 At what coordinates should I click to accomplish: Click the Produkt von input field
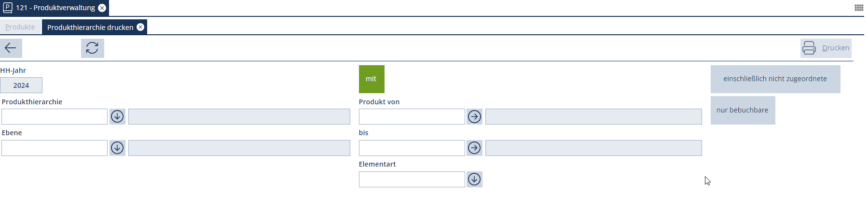click(x=412, y=117)
